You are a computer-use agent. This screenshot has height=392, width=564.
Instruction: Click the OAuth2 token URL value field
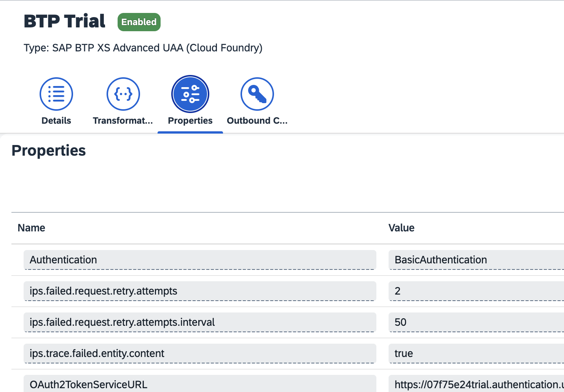476,384
